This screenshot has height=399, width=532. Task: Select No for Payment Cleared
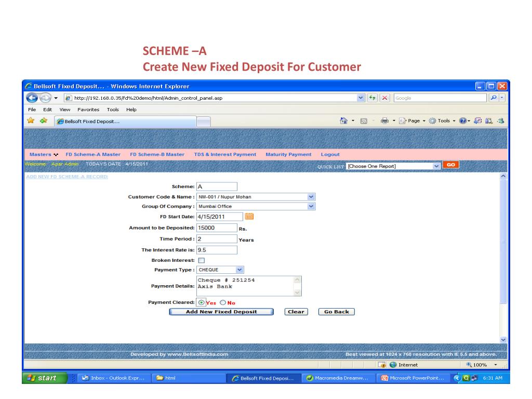coord(223,303)
